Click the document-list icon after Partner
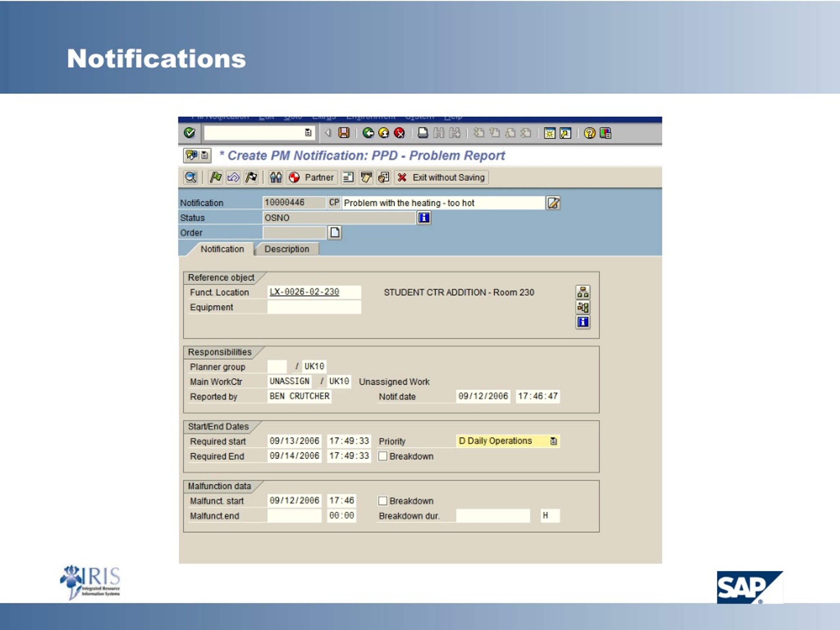The width and height of the screenshot is (840, 630). (x=348, y=177)
